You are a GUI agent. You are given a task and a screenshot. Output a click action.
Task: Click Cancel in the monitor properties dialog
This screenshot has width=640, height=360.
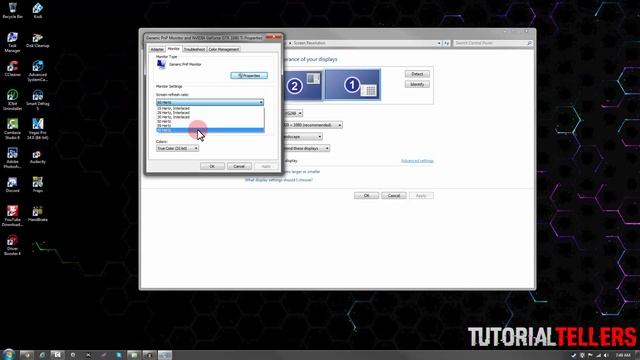(x=239, y=166)
